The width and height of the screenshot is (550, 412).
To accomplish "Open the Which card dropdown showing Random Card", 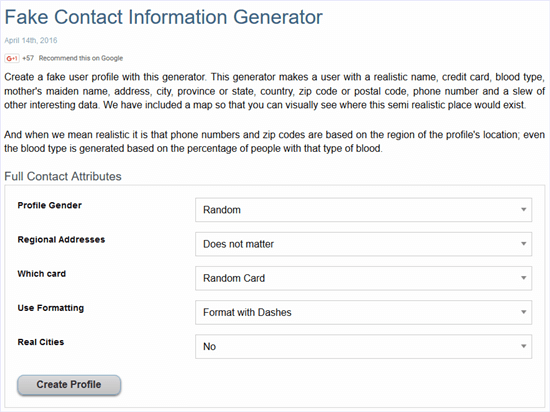I will coord(363,278).
